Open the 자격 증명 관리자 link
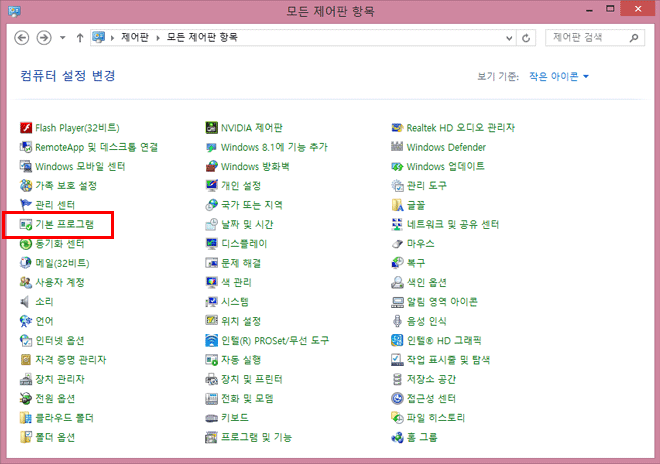 coord(71,360)
